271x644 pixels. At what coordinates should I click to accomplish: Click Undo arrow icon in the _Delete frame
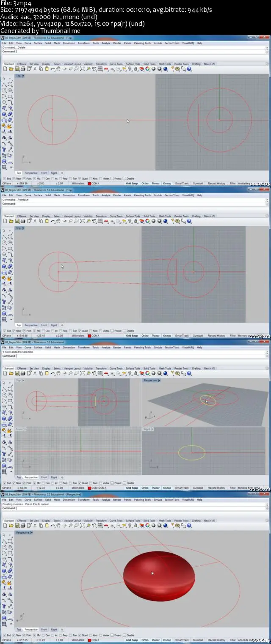point(53,69)
